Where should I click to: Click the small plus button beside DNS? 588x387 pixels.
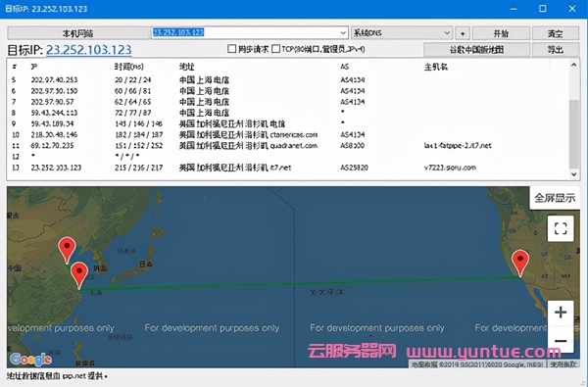(463, 33)
